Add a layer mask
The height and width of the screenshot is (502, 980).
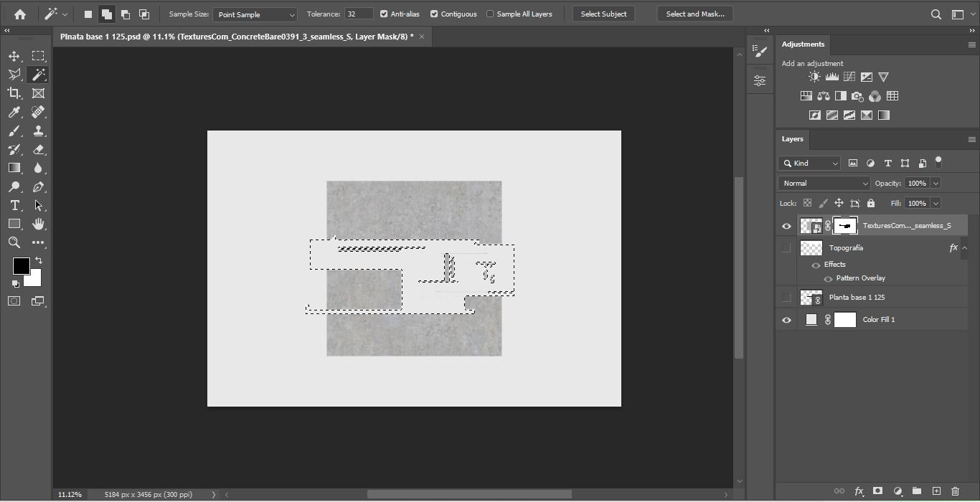[877, 491]
